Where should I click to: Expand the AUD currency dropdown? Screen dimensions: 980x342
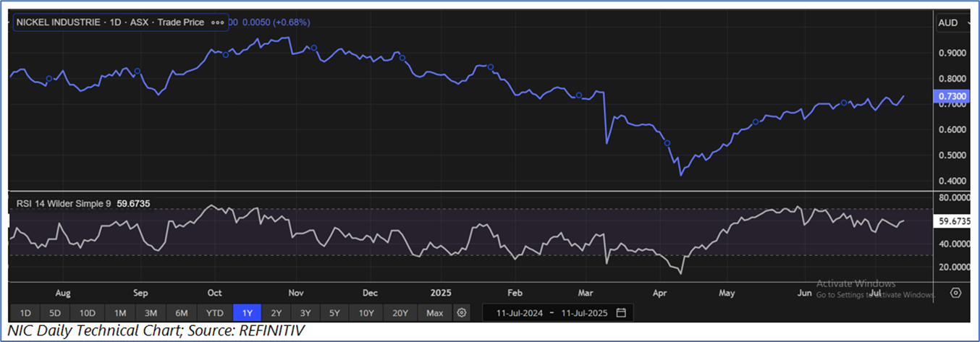953,22
